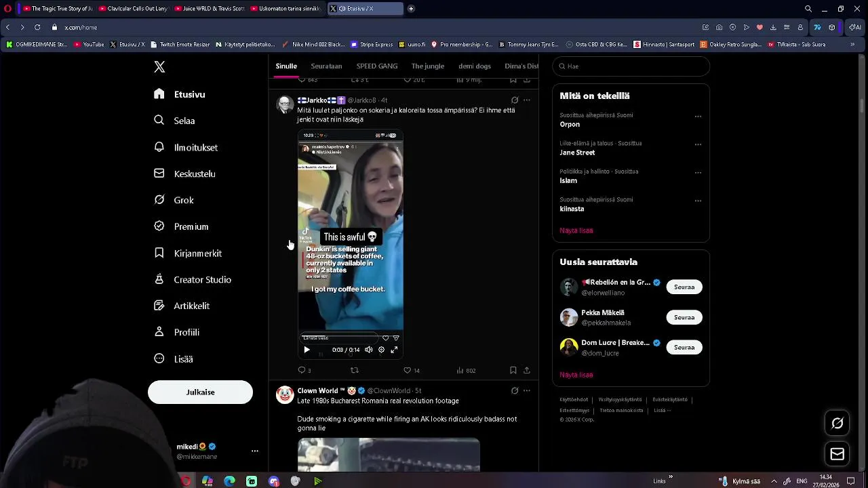This screenshot has height=488, width=868.
Task: Open options for Islam trend
Action: pos(698,173)
